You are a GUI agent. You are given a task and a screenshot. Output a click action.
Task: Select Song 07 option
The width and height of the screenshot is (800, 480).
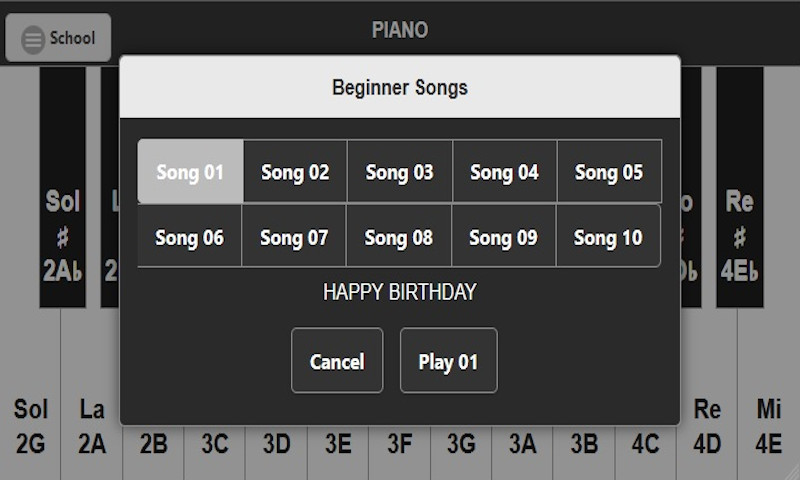pyautogui.click(x=294, y=238)
